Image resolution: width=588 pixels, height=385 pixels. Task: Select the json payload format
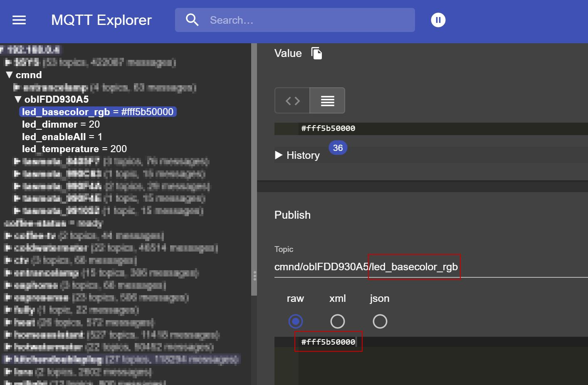(x=380, y=321)
